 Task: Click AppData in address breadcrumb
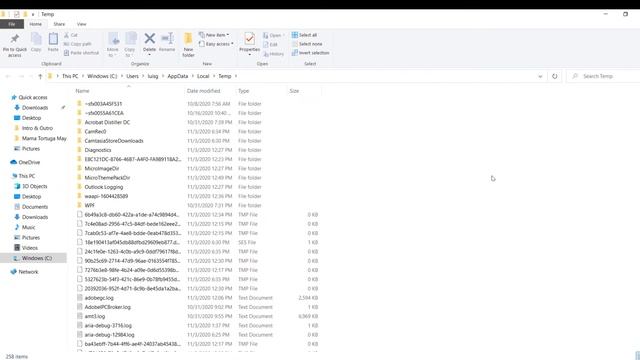(178, 76)
